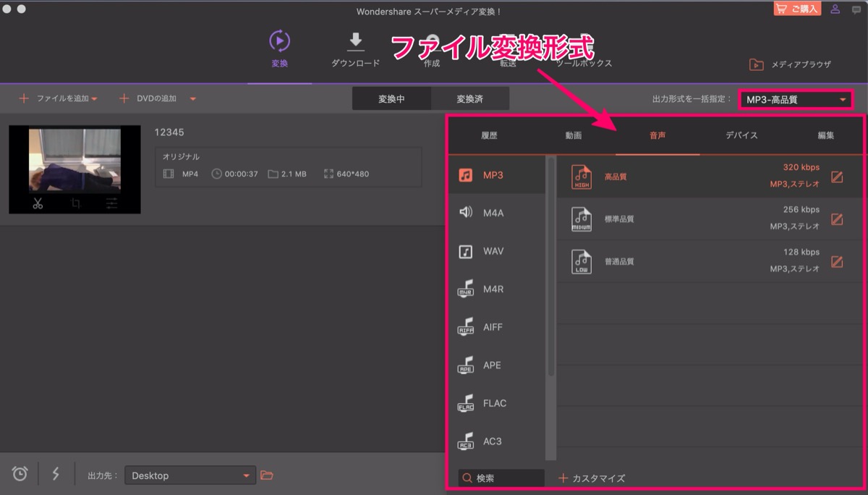Image resolution: width=868 pixels, height=495 pixels.
Task: Click the DVDの追加 button
Action: 148,99
